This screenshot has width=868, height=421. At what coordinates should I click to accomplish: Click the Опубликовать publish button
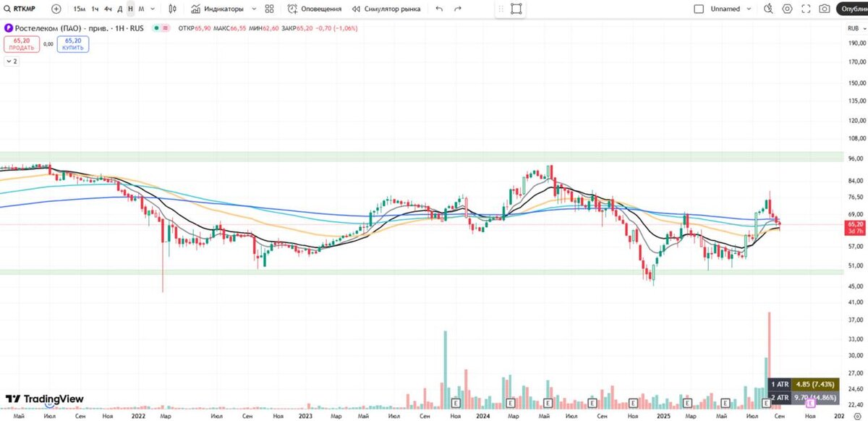(853, 9)
